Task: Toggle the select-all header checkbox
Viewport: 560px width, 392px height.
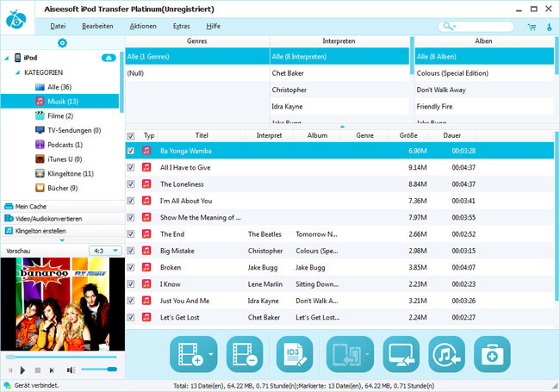Action: [x=131, y=136]
